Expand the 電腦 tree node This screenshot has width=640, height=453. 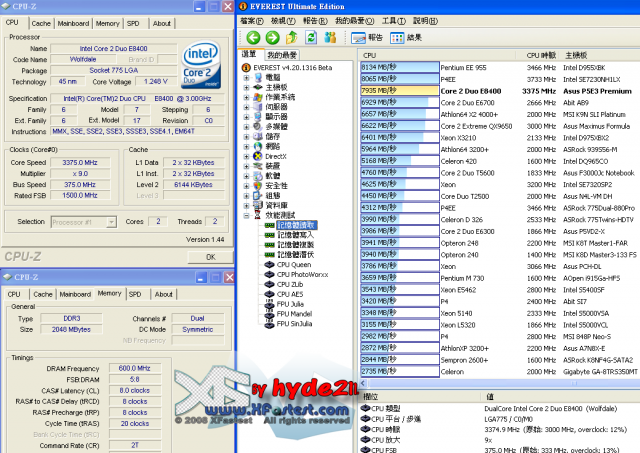point(247,78)
